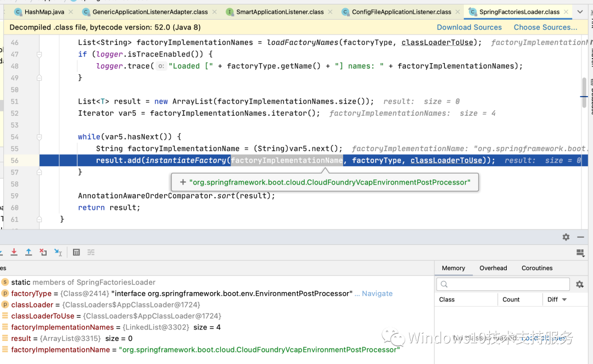Screen dimensions: 593x364
Task: Switch to the HashMap.java tab
Action: pos(44,12)
